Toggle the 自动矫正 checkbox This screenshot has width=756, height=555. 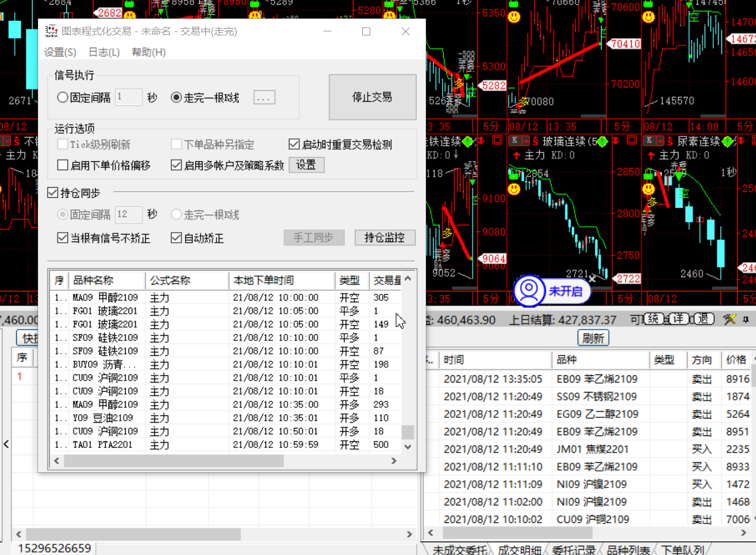point(176,238)
